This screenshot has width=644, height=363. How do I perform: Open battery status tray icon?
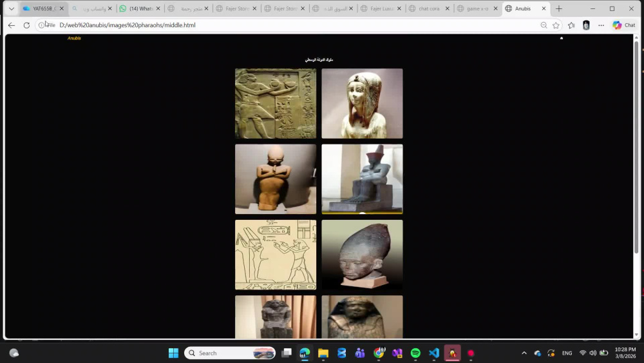pos(604,353)
